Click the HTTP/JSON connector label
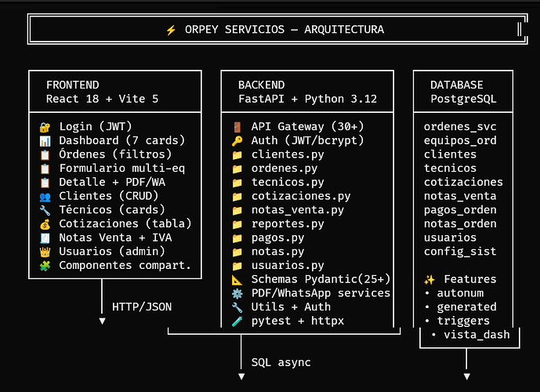 tap(142, 307)
